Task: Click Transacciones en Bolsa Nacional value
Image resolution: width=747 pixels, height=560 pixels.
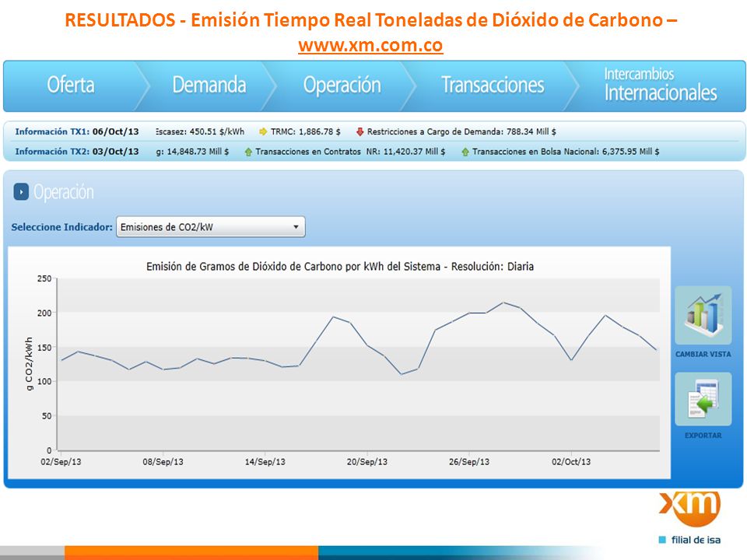Action: [566, 152]
